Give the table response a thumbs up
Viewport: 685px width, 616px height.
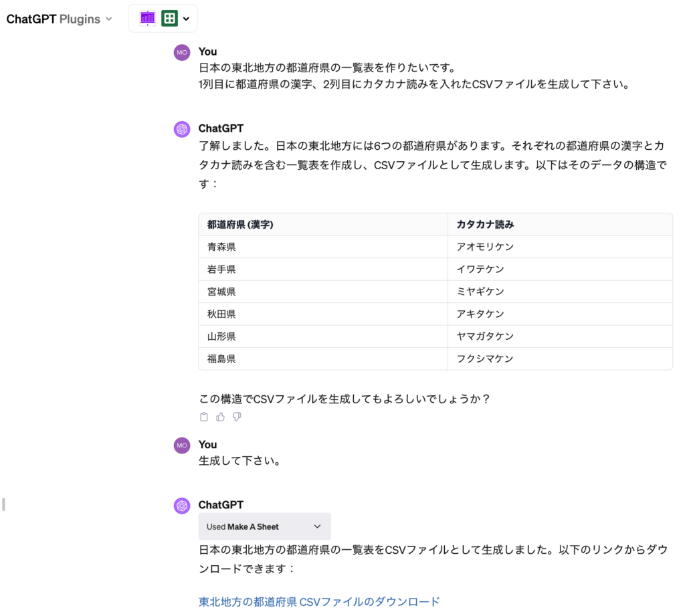220,417
